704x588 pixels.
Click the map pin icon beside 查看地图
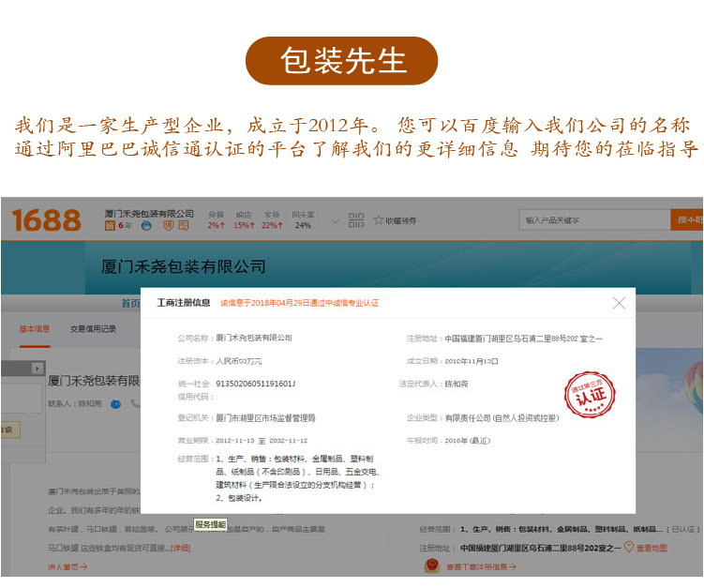pyautogui.click(x=629, y=547)
